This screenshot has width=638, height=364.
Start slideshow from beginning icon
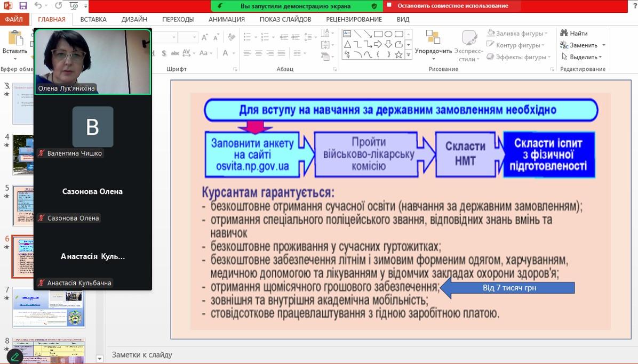coord(74,6)
